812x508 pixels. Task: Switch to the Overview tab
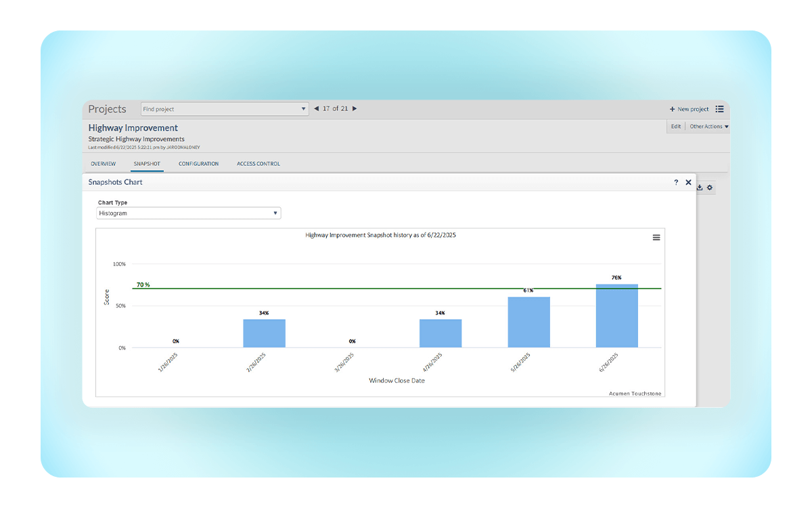pos(104,164)
